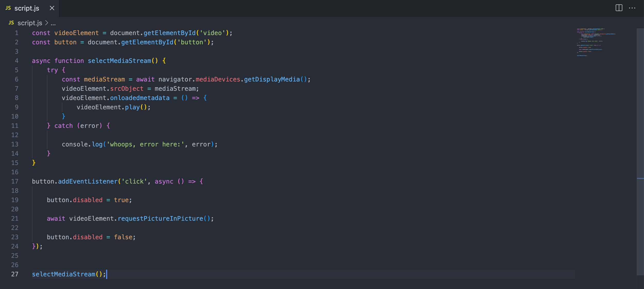Click the split editor icon
The image size is (644, 289).
click(619, 8)
